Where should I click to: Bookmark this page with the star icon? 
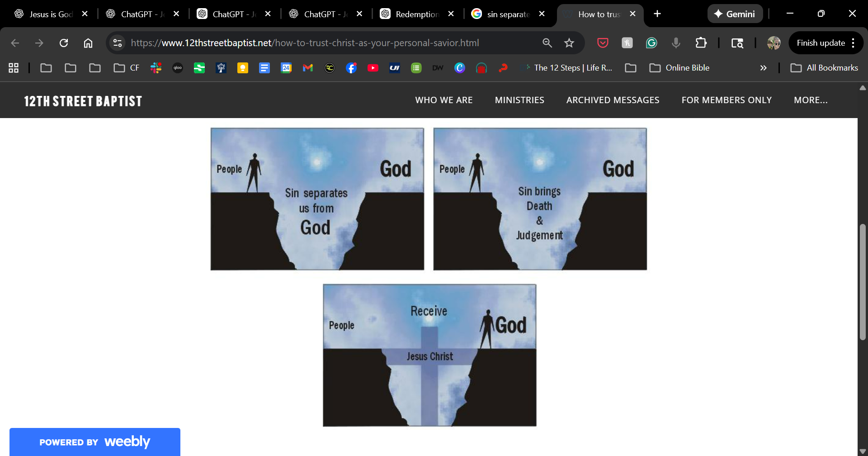569,43
